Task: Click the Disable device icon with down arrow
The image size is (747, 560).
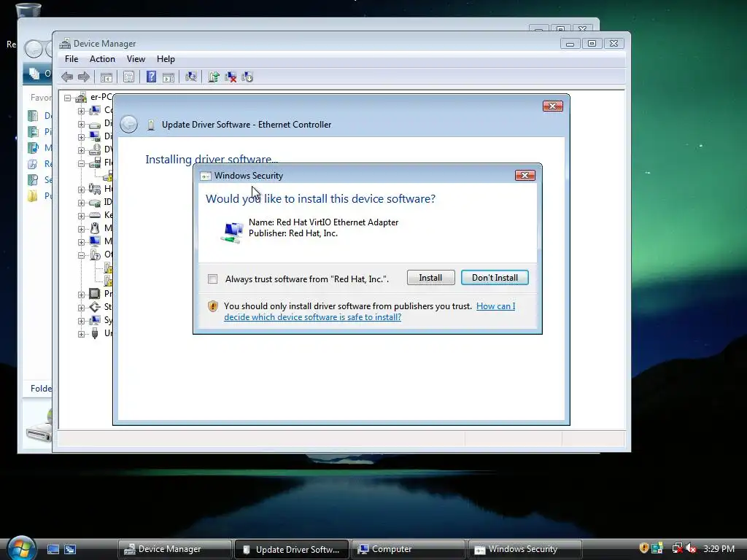Action: 247,77
